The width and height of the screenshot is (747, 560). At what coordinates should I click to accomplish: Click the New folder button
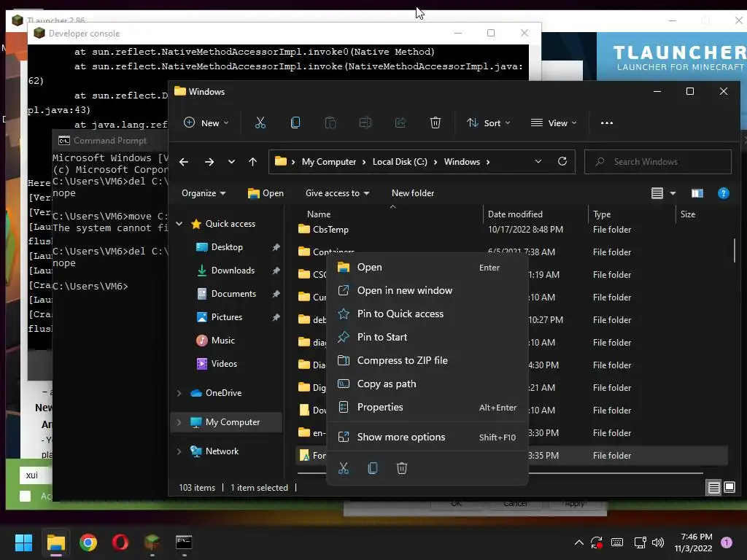pos(413,192)
